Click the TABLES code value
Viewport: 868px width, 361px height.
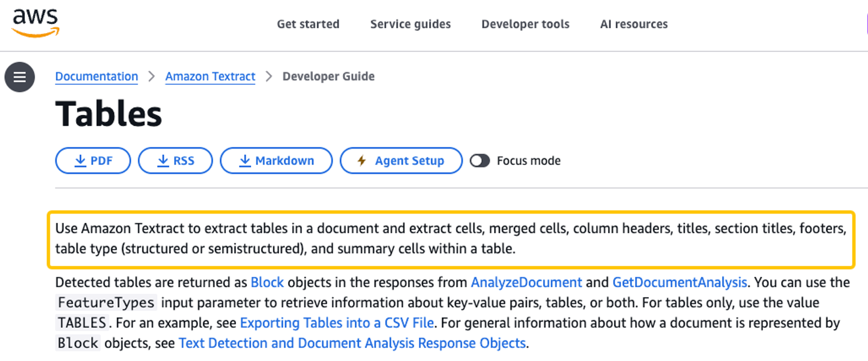pos(82,323)
